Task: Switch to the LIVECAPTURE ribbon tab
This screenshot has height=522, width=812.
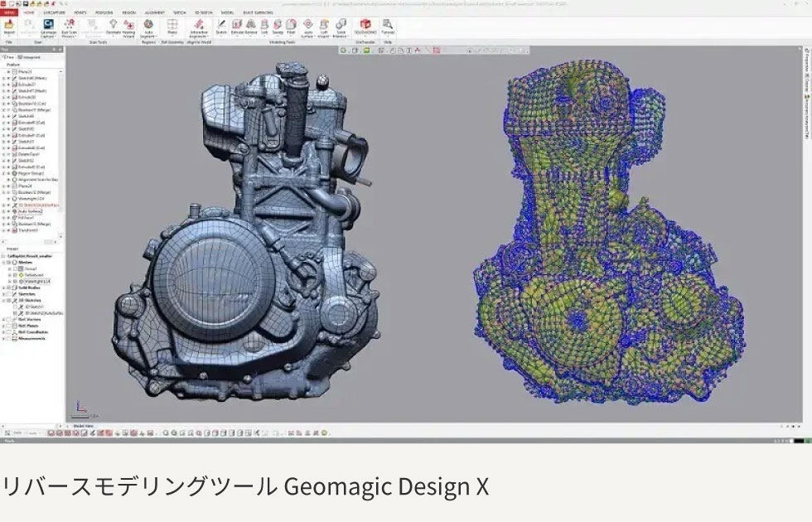Action: tap(55, 12)
